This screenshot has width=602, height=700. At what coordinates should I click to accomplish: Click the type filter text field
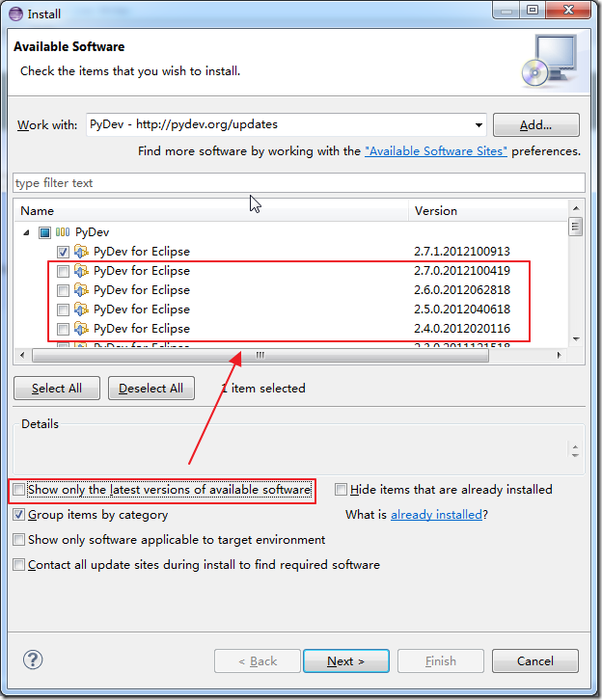299,183
